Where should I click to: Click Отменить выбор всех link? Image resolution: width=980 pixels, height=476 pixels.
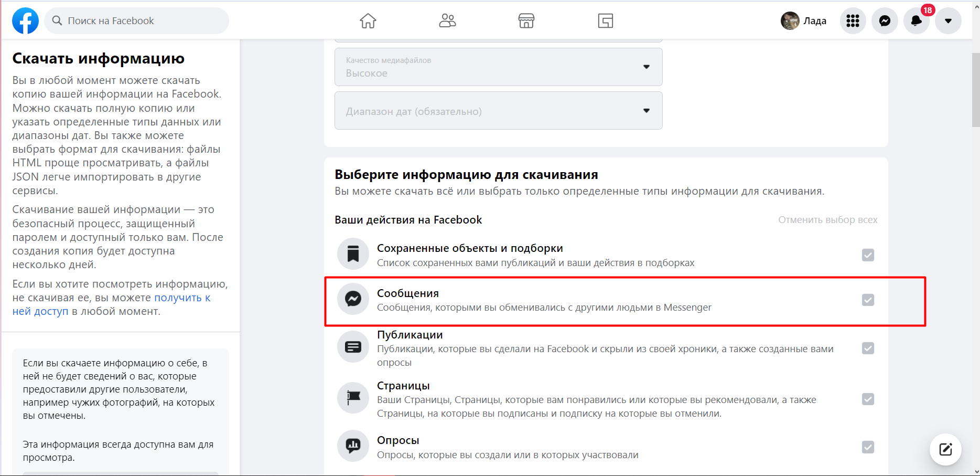pyautogui.click(x=827, y=220)
